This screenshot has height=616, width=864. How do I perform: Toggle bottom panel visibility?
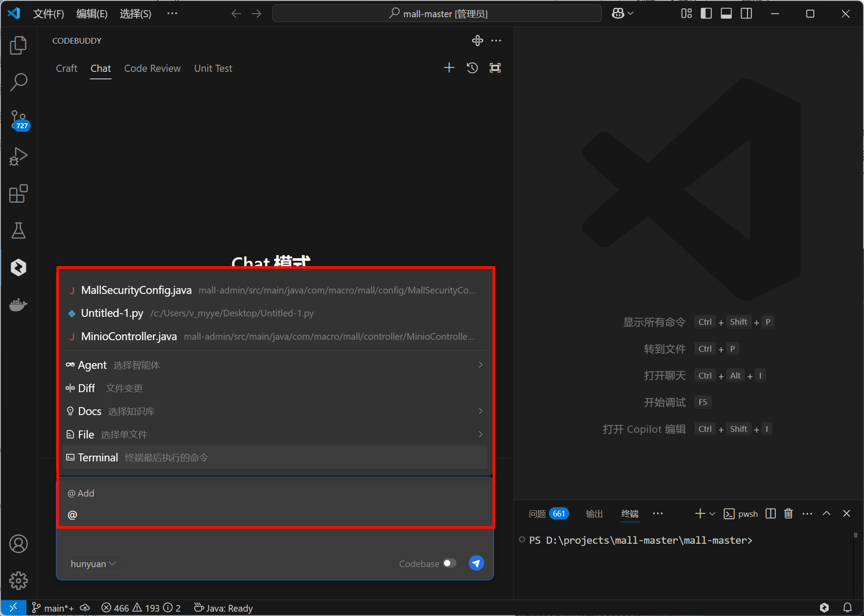(727, 14)
